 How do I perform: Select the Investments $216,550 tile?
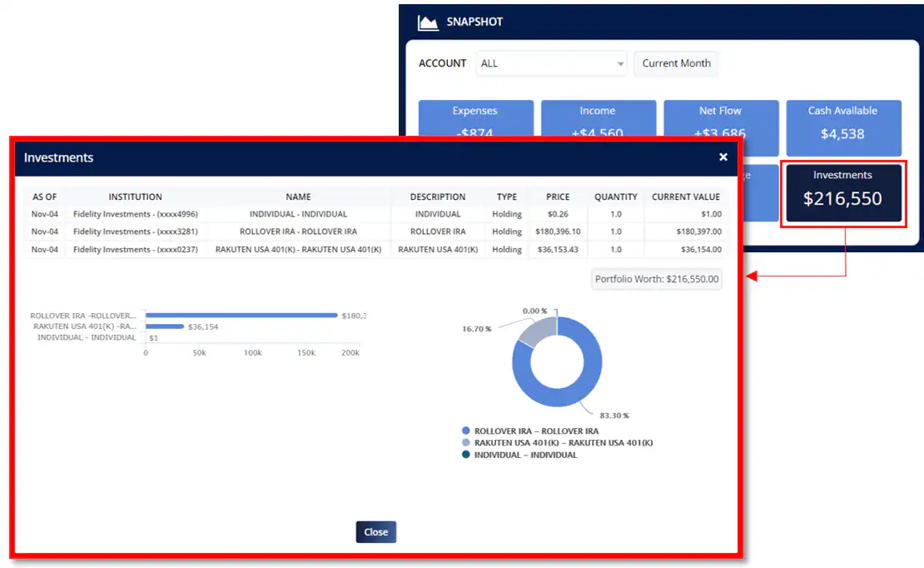[x=842, y=192]
